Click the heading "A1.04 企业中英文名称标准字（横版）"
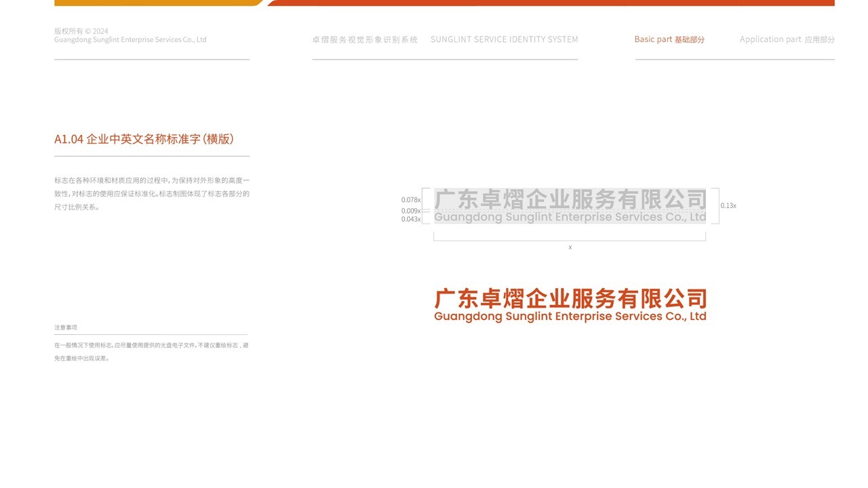868x488 pixels. coord(144,139)
